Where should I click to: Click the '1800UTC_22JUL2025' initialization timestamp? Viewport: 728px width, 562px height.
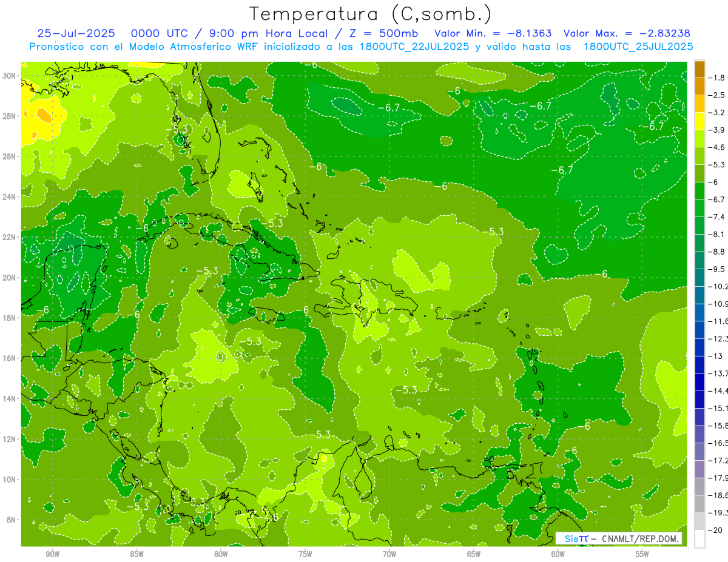pos(415,47)
